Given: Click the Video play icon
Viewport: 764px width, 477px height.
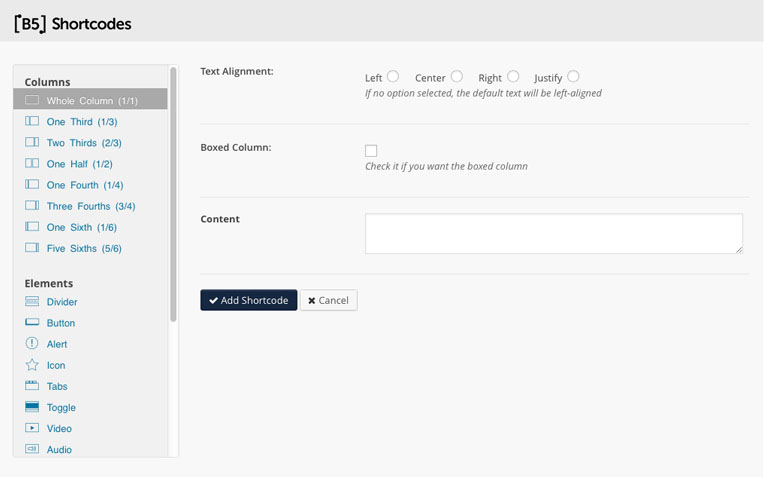Looking at the screenshot, I should (x=32, y=428).
